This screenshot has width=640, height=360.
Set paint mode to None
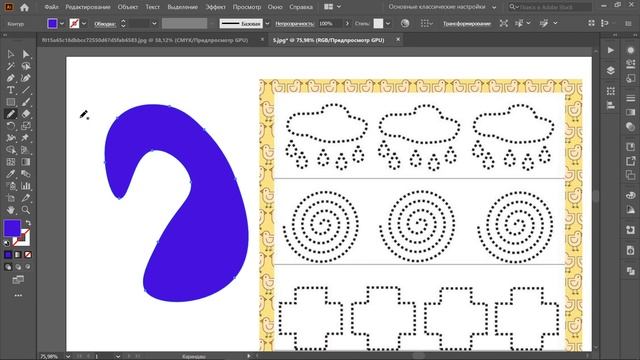28,255
